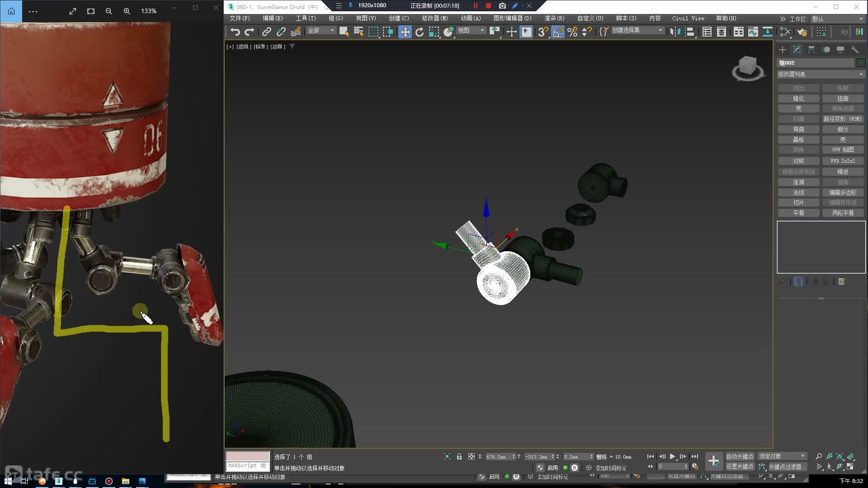Select the Link tool (chain icon)

pos(267,32)
